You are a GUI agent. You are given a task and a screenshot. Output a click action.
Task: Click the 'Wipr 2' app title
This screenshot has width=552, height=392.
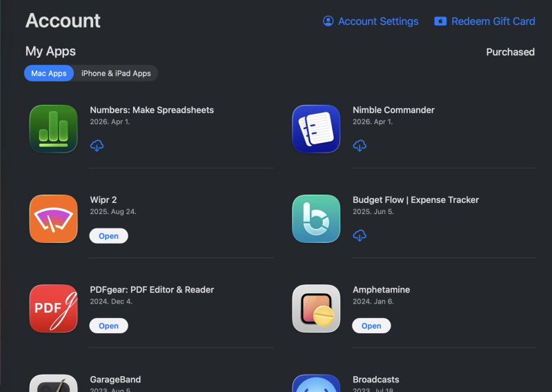[x=103, y=199]
